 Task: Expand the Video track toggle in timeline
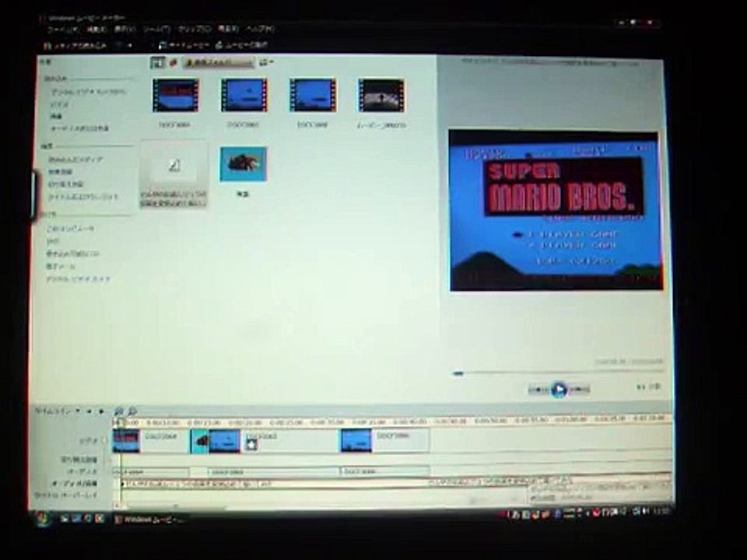(105, 441)
